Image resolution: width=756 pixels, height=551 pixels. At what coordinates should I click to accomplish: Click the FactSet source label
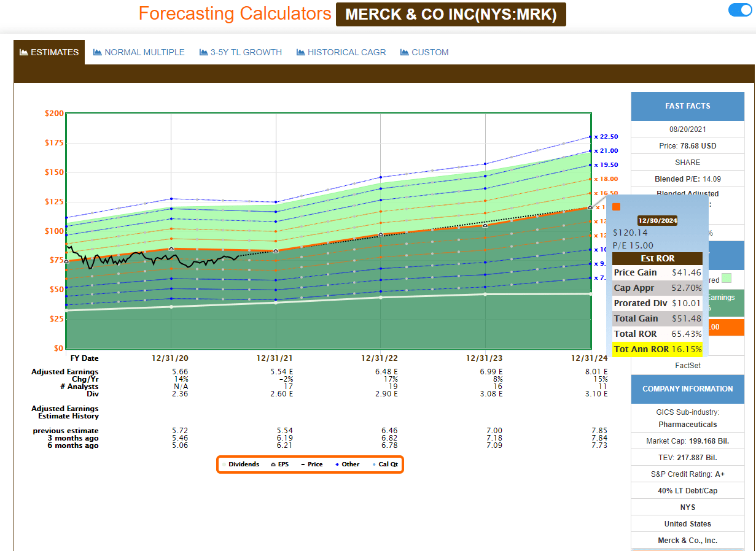688,366
